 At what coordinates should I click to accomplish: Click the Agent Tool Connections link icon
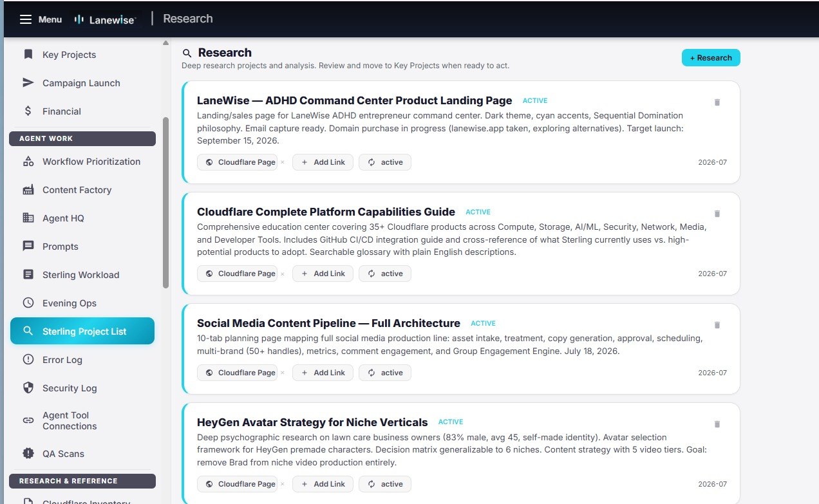point(28,420)
